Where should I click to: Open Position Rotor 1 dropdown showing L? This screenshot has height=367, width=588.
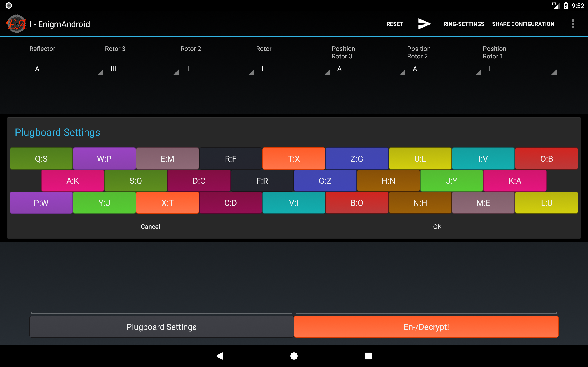click(x=520, y=69)
